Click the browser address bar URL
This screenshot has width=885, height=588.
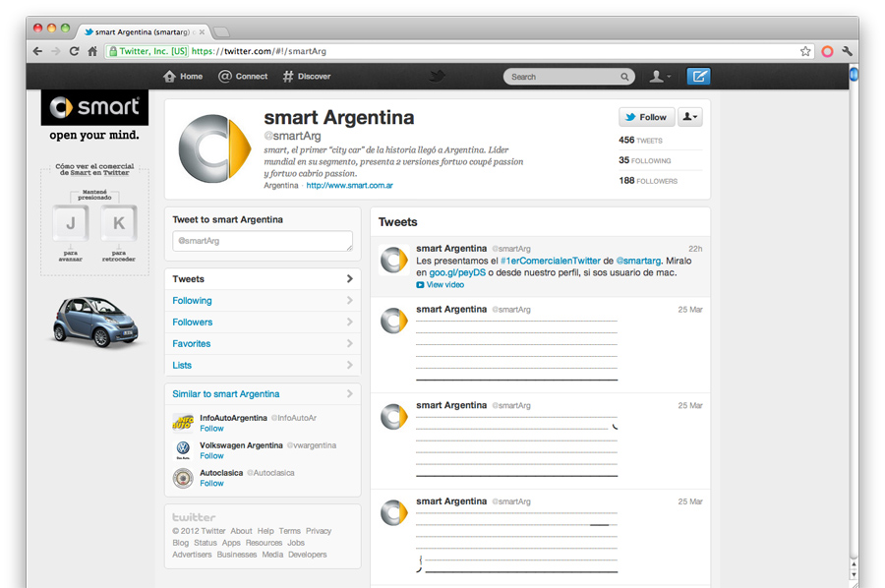tap(259, 51)
